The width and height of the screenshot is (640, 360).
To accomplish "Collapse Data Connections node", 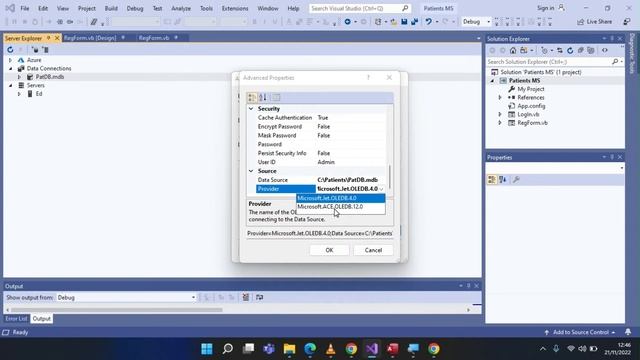I will [11, 69].
